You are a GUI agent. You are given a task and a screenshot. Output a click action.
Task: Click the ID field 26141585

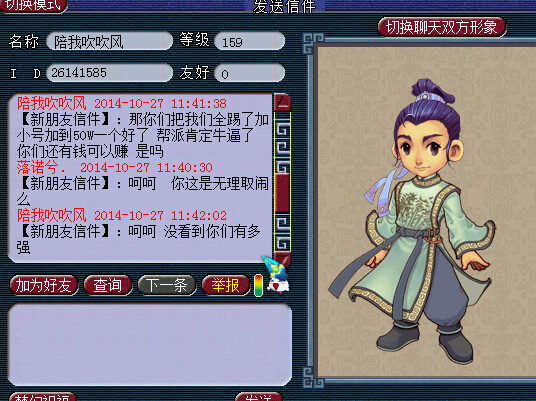click(109, 73)
